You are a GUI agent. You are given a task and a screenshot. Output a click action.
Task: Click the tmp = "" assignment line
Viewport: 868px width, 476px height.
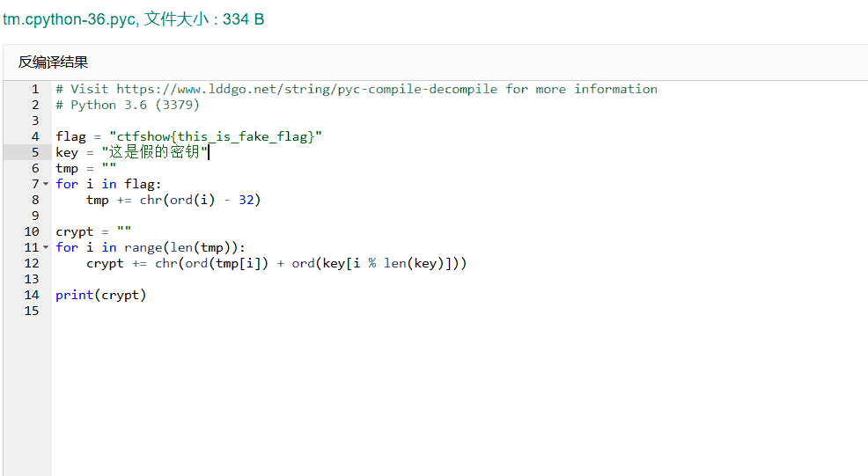[85, 168]
